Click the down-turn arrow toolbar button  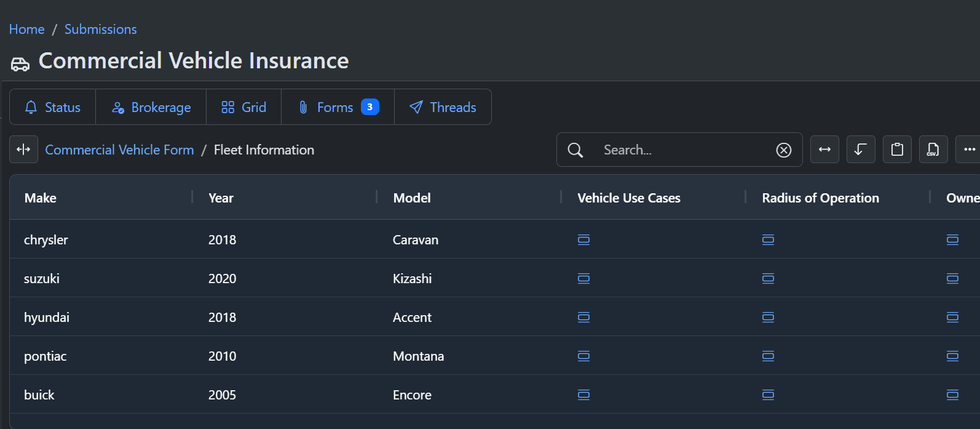861,150
